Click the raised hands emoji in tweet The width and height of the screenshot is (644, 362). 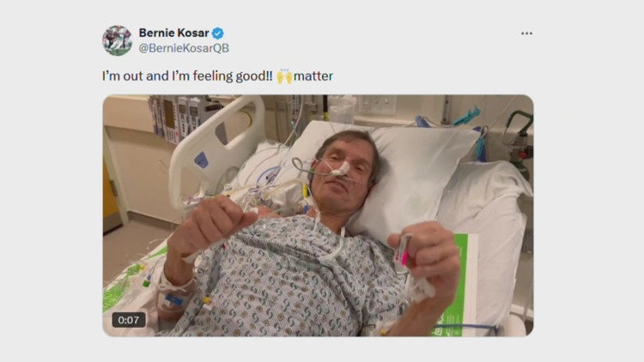pyautogui.click(x=285, y=76)
